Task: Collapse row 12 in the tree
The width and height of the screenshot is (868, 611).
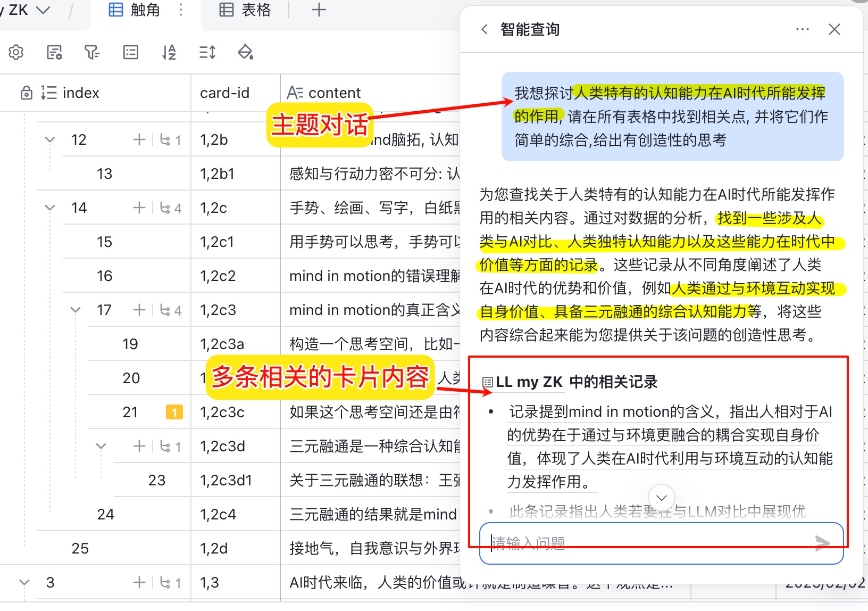Action: [50, 139]
